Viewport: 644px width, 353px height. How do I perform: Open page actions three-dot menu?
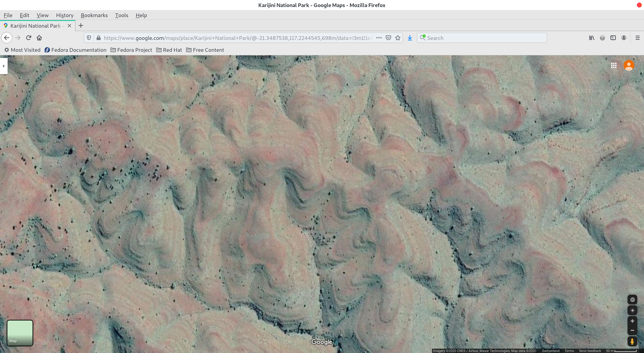coord(379,38)
